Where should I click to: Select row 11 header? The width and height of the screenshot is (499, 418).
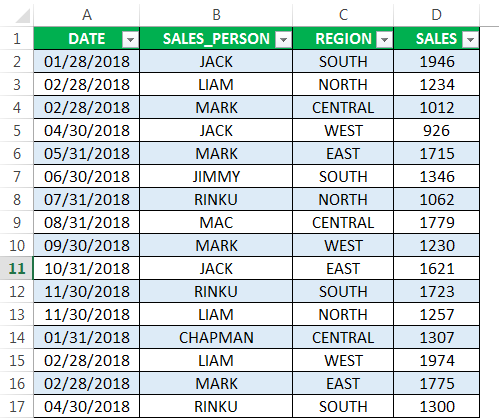17,268
